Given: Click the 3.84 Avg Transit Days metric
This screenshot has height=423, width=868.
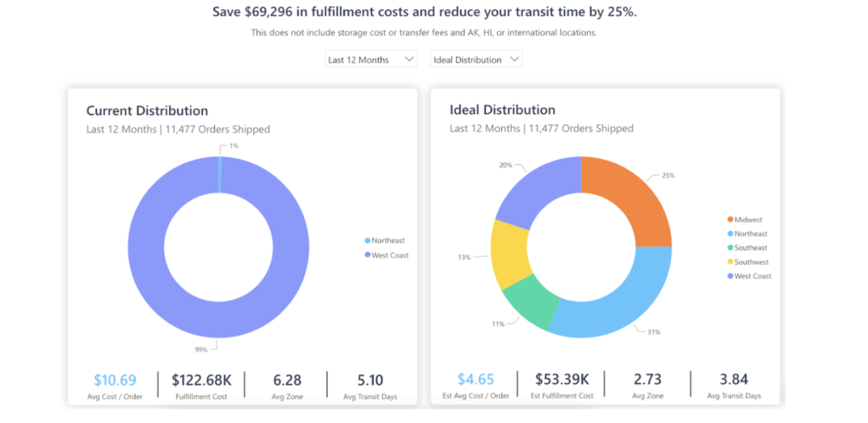Looking at the screenshot, I should 734,380.
